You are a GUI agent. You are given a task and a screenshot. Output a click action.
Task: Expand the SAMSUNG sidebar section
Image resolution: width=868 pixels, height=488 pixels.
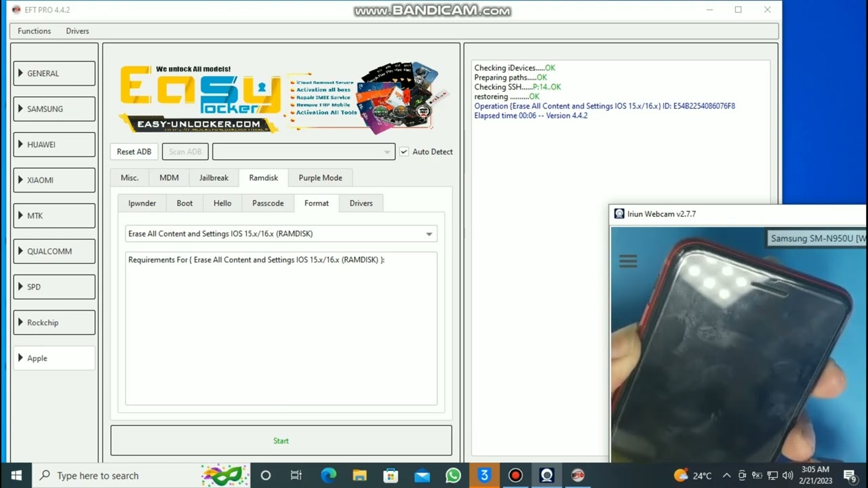pos(54,109)
